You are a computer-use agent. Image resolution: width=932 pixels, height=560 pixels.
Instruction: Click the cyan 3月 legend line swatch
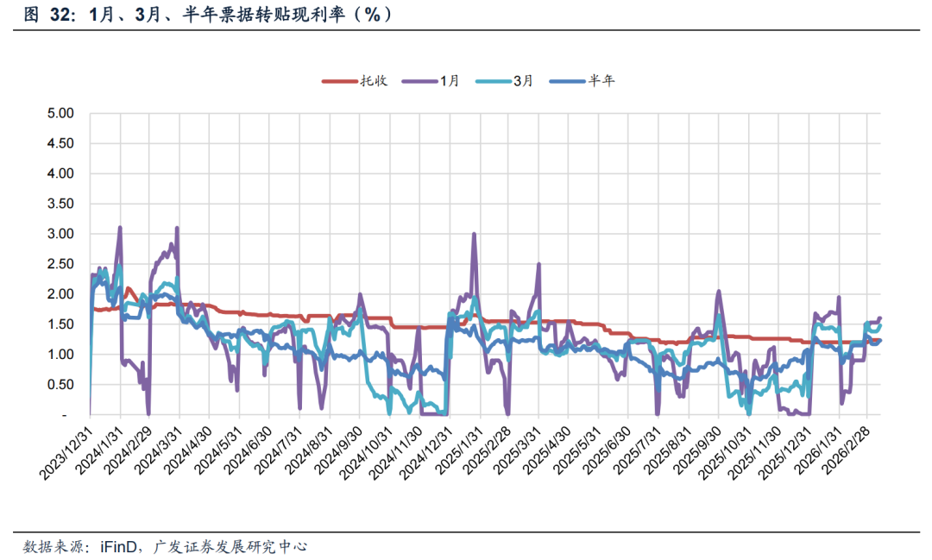coord(494,81)
